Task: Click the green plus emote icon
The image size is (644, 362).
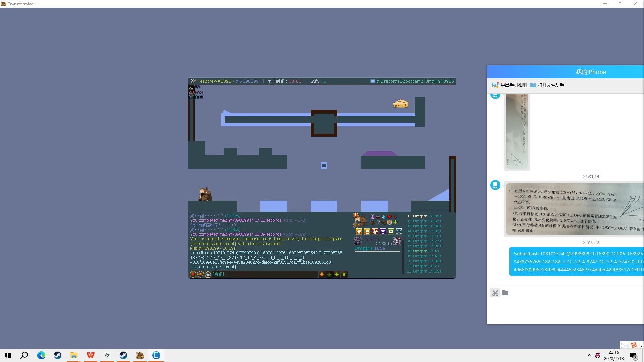Action: point(395,222)
